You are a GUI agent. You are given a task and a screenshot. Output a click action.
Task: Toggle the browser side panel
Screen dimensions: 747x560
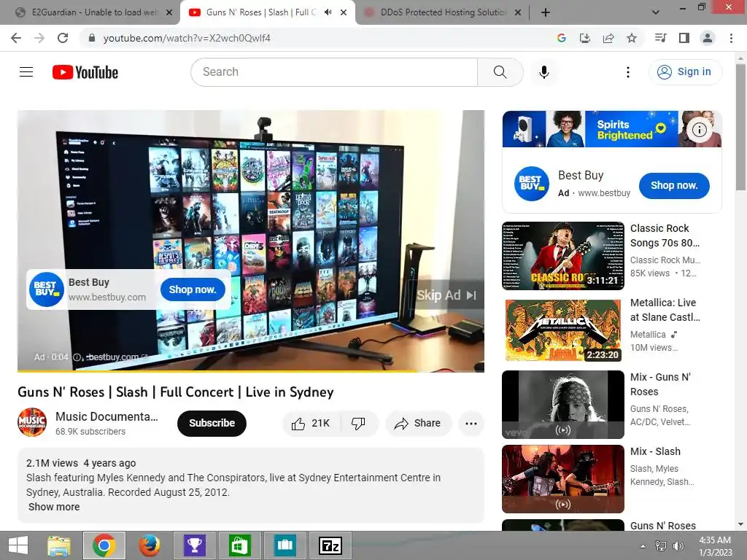(684, 38)
